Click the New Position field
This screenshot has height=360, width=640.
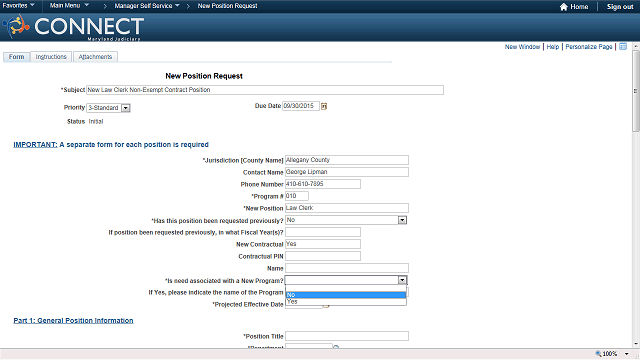pyautogui.click(x=347, y=208)
